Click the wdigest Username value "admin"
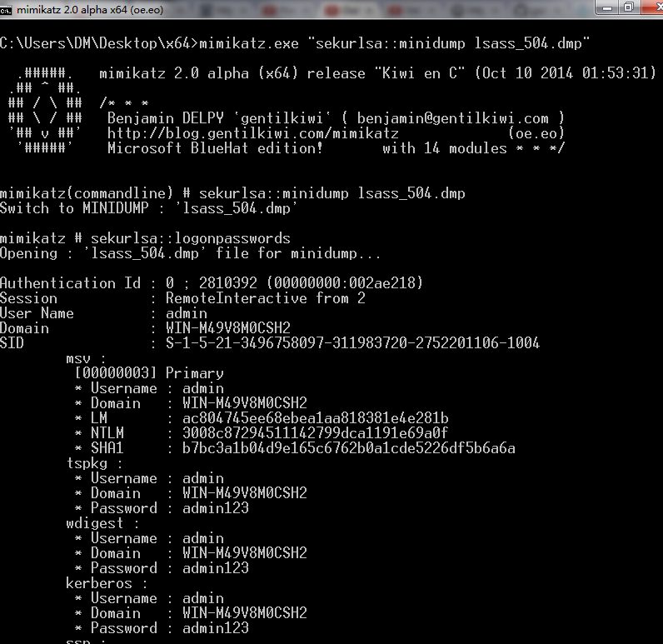 click(203, 538)
